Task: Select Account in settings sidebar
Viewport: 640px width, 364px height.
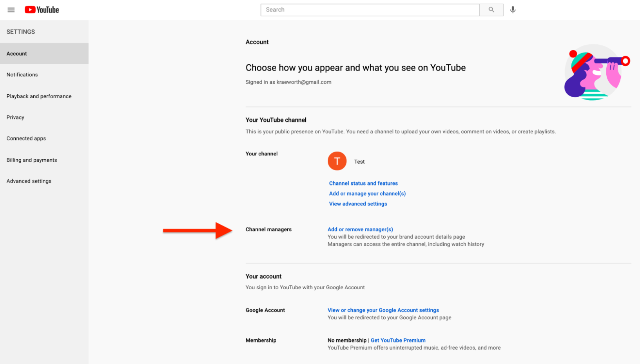Action: [44, 54]
